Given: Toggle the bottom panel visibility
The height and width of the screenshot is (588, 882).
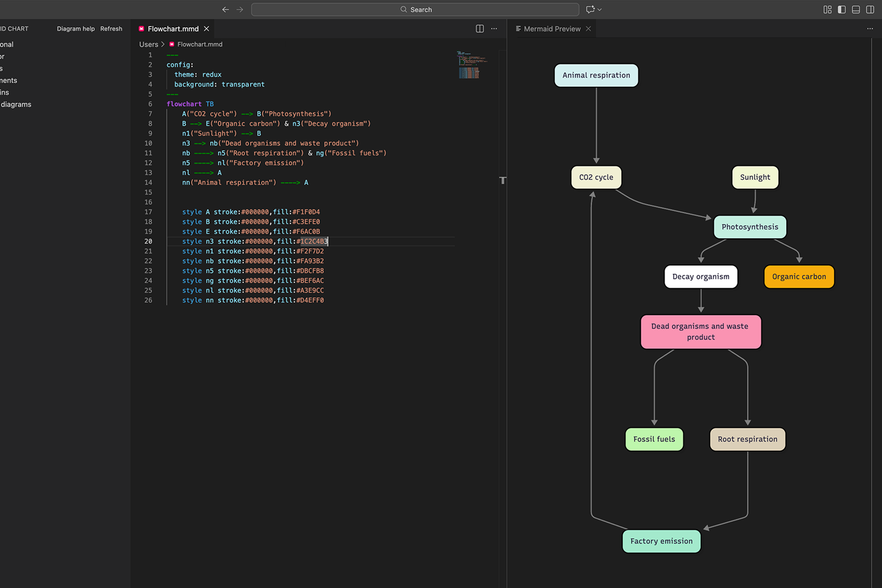Looking at the screenshot, I should tap(856, 9).
